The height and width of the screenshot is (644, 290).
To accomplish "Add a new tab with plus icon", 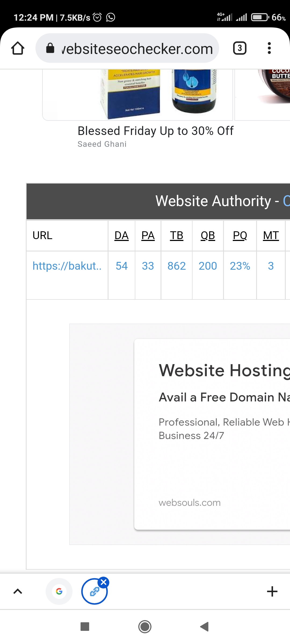I will (272, 591).
